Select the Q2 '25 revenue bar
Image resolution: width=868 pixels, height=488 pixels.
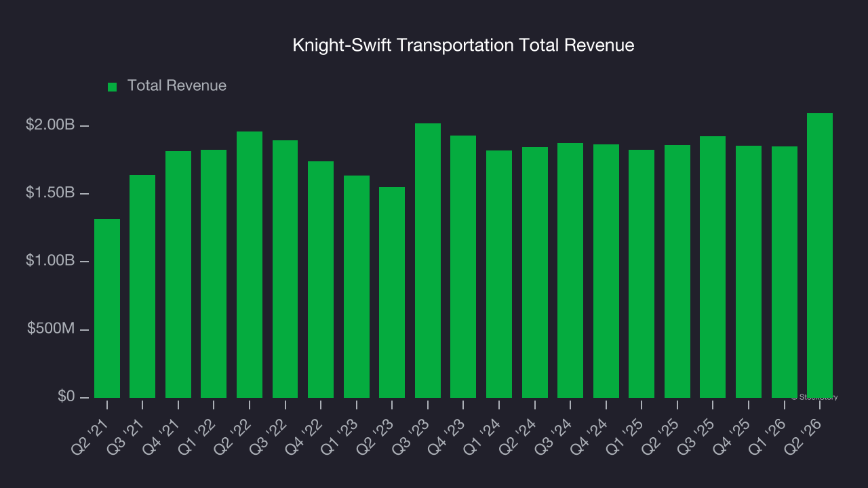point(677,271)
